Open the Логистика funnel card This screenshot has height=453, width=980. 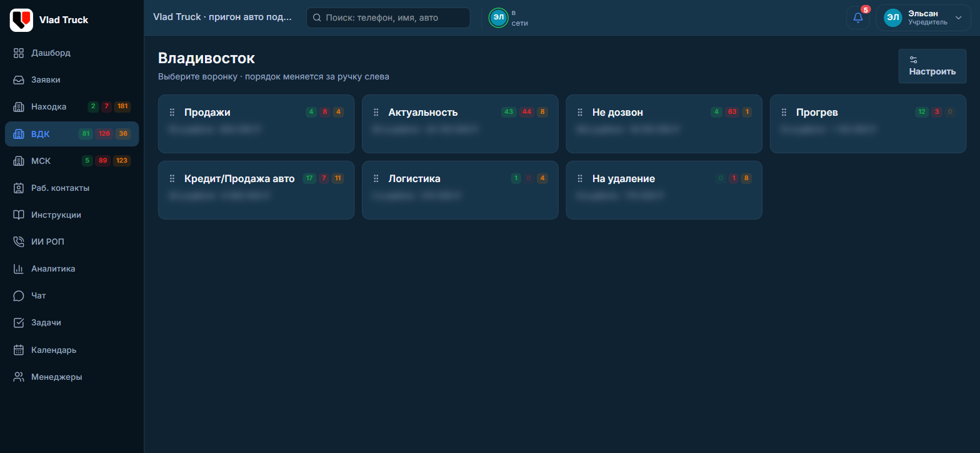coord(460,190)
